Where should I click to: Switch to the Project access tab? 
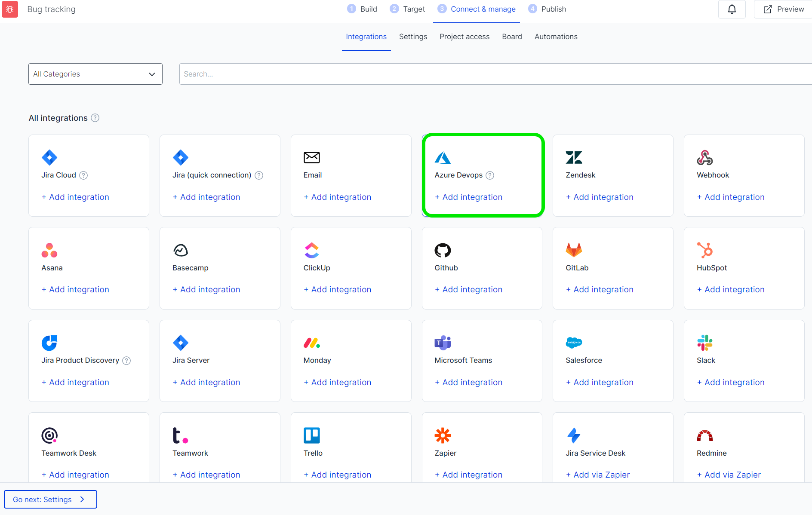point(464,37)
